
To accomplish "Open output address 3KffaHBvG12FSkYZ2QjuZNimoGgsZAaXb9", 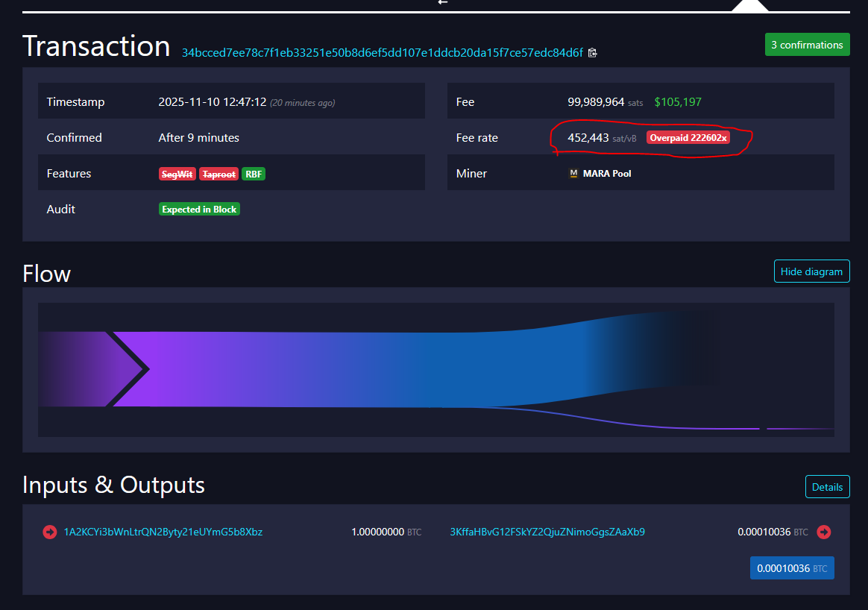I will coord(547,532).
